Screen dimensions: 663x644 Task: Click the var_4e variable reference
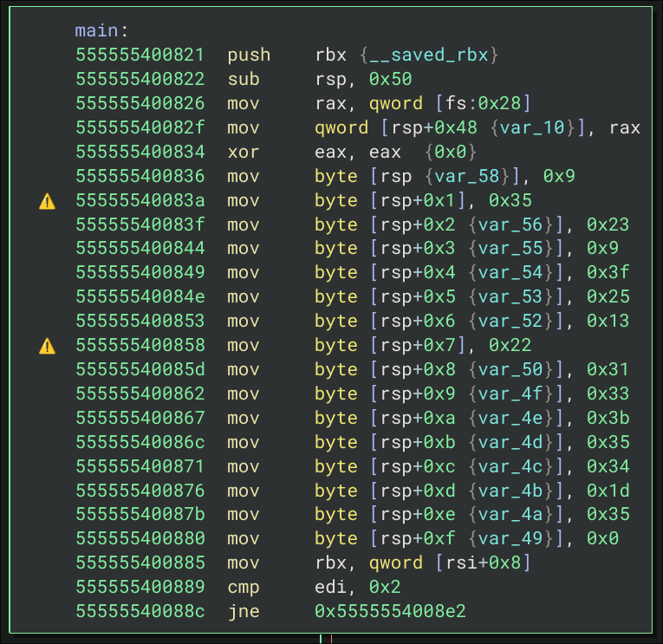tap(511, 419)
